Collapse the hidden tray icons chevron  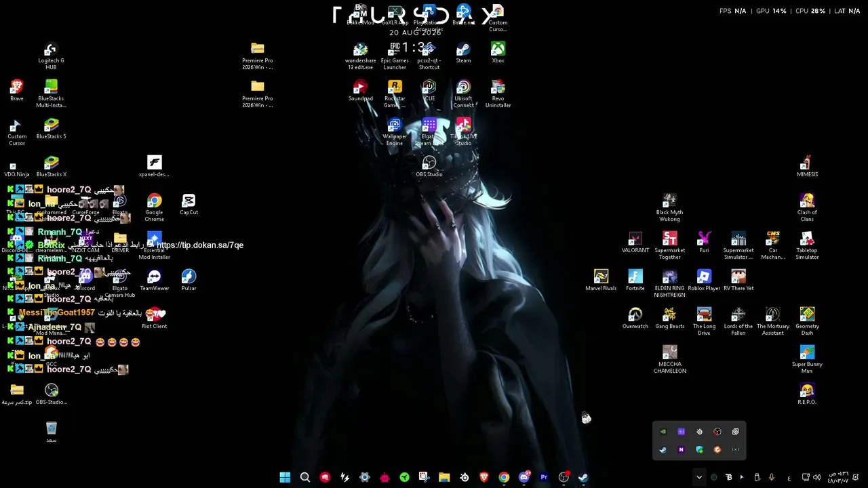point(699,477)
